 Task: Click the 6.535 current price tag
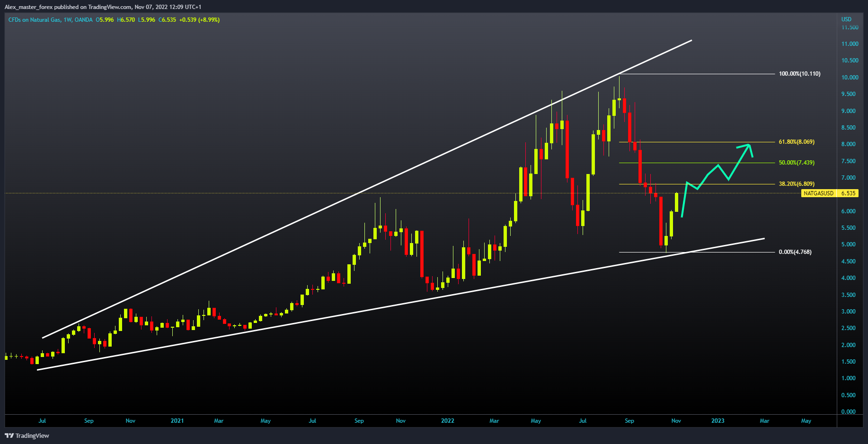coord(848,193)
